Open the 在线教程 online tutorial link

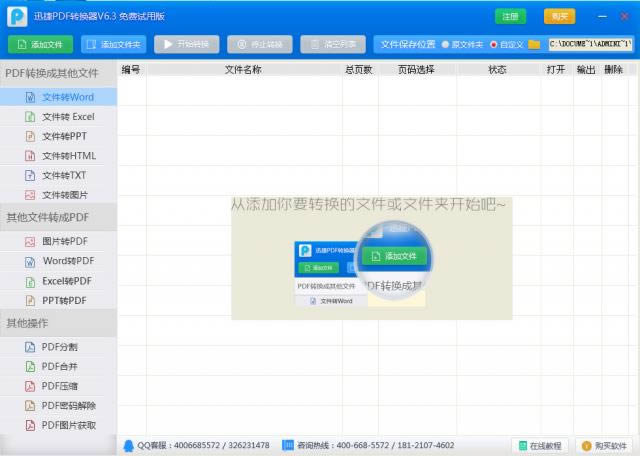(x=540, y=446)
